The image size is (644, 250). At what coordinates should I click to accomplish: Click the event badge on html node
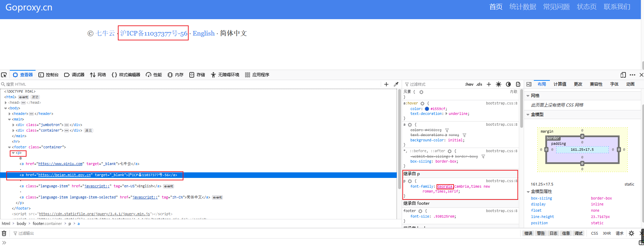point(24,97)
